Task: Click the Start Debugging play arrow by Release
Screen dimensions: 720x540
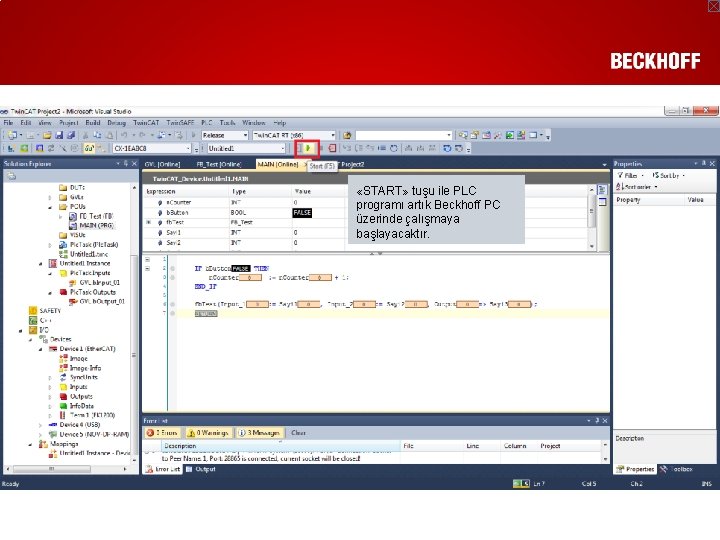Action: pos(193,135)
